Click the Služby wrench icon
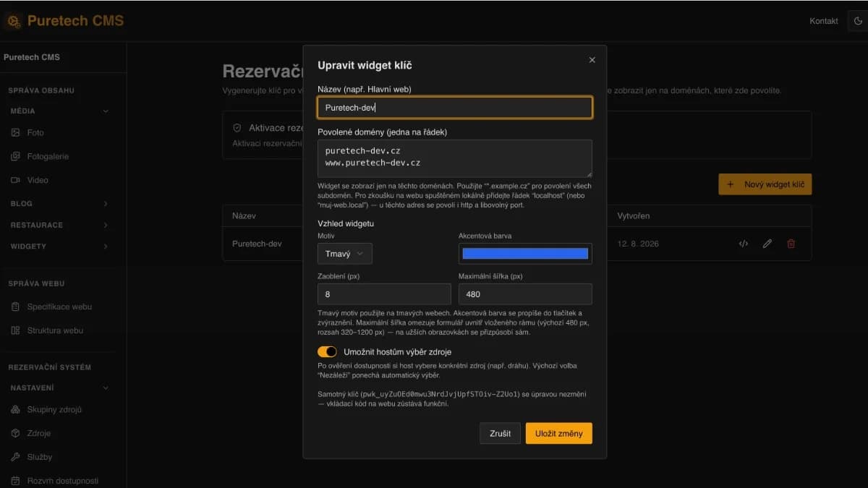 (x=15, y=457)
